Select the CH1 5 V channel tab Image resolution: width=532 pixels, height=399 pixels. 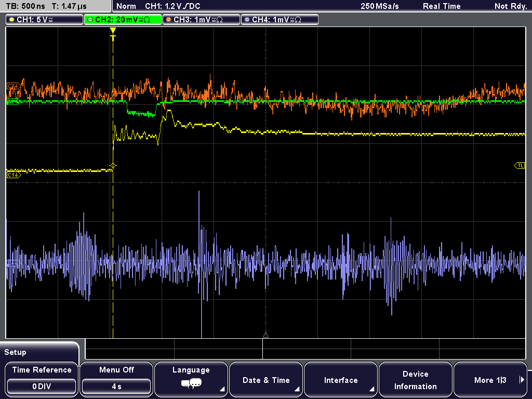coord(45,20)
